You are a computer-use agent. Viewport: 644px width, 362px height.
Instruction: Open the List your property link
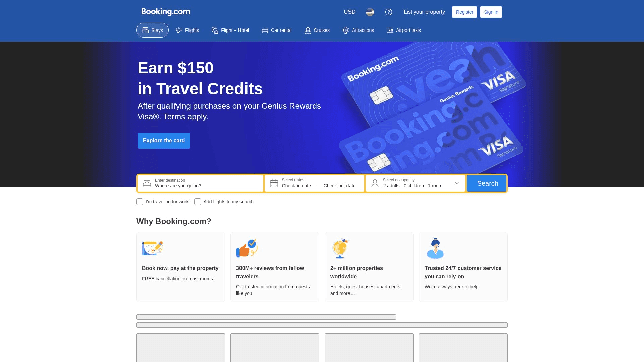424,12
